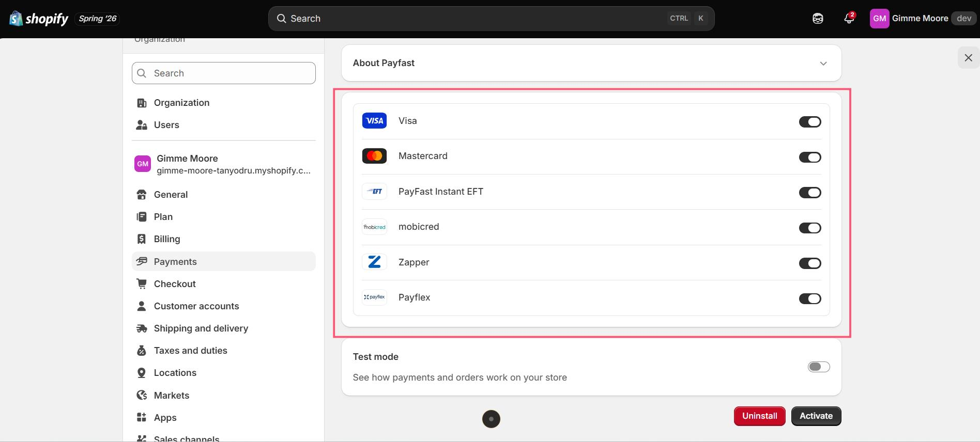Toggle Zapper payment method
Image resolution: width=980 pixels, height=442 pixels.
[810, 263]
